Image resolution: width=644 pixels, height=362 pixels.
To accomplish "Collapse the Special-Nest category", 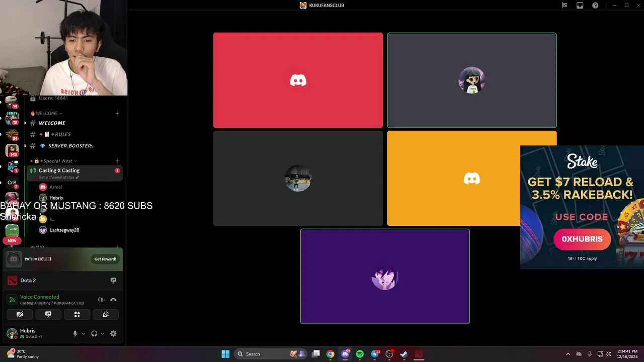I will (53, 161).
